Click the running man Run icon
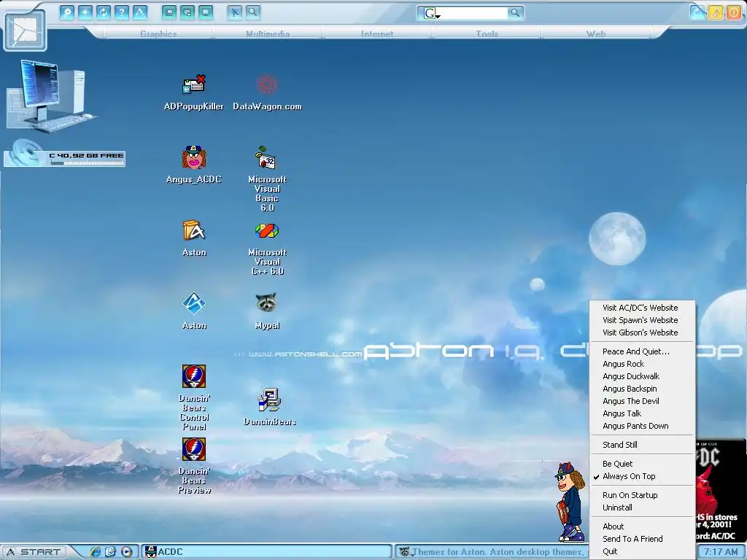747x560 pixels. point(234,12)
